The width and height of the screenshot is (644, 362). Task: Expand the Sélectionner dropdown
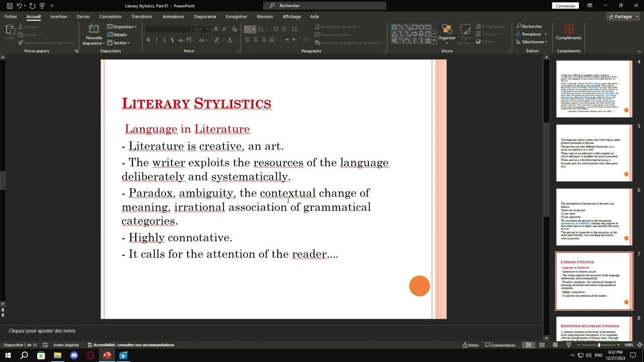tap(546, 42)
